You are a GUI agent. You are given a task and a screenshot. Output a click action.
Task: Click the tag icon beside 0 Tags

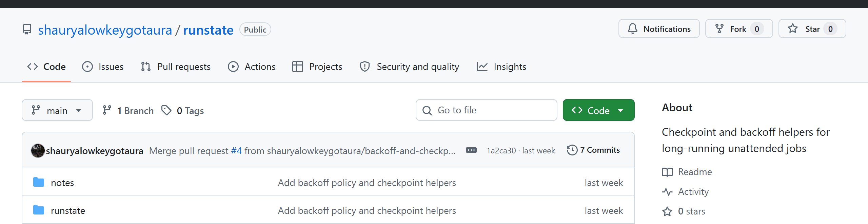point(166,110)
